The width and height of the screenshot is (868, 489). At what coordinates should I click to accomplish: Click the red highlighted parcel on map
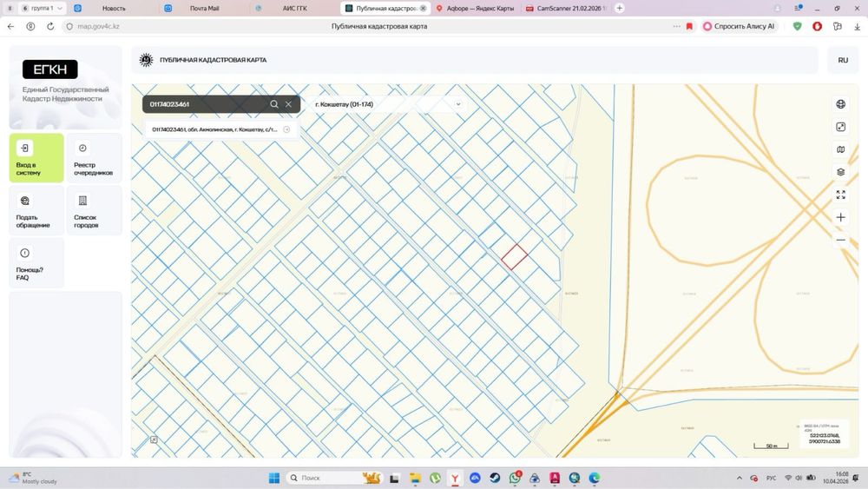coord(514,257)
